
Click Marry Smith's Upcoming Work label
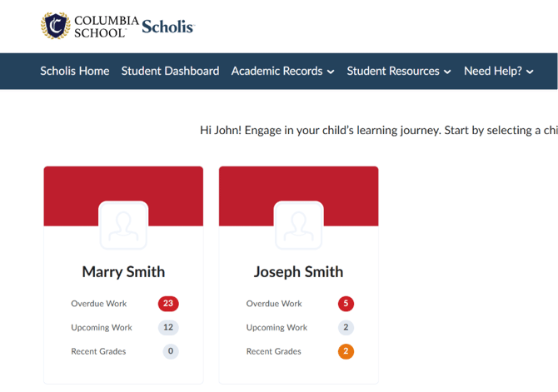[102, 328]
